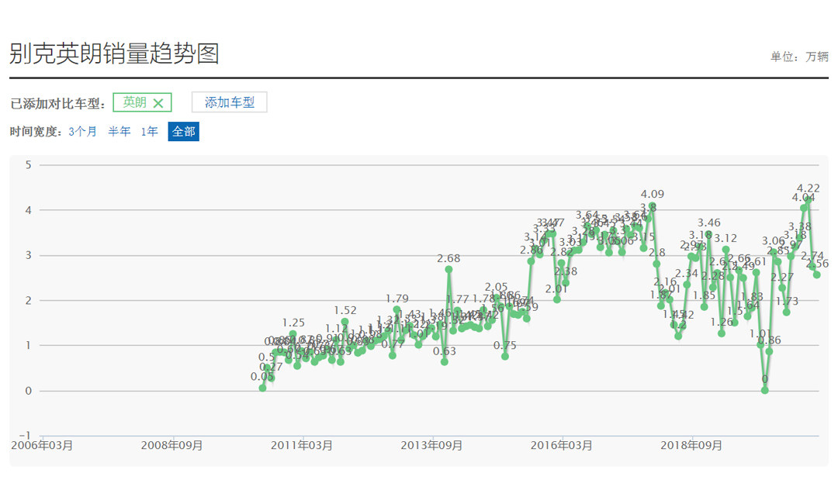Click the 1.79 data point
The width and height of the screenshot is (838, 504).
tap(396, 310)
